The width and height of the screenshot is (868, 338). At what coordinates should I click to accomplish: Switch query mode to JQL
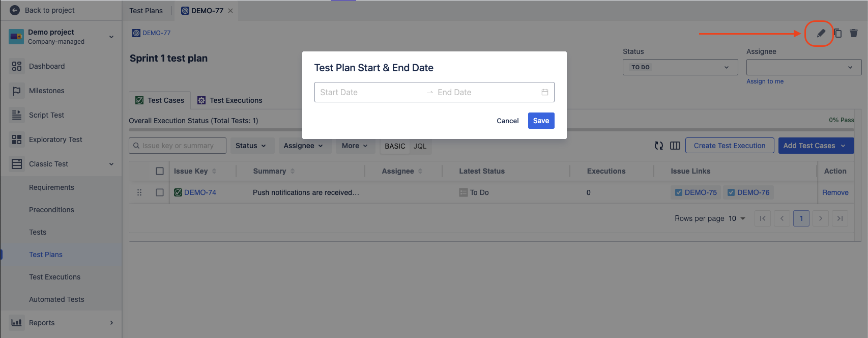click(x=420, y=146)
